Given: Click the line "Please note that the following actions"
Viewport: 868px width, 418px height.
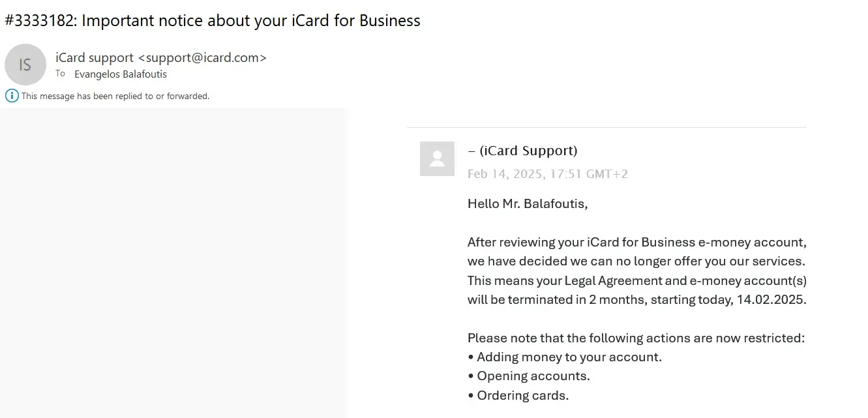Looking at the screenshot, I should point(636,338).
